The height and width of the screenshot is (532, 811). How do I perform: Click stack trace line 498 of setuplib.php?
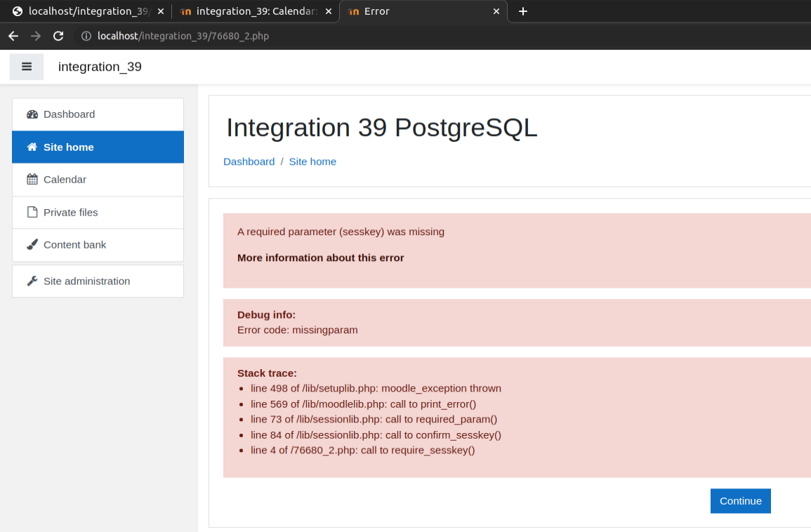376,388
